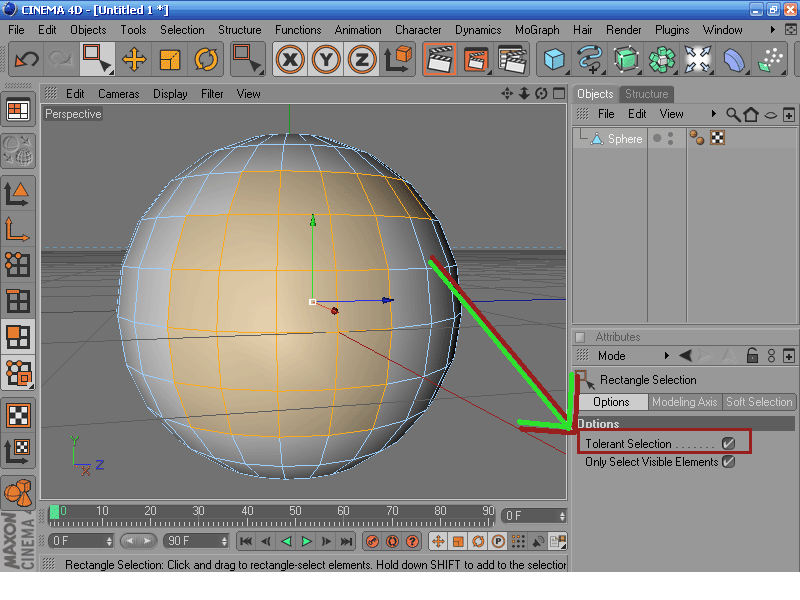The image size is (800, 600).
Task: Open the Cube primitive flyout
Action: [x=554, y=60]
